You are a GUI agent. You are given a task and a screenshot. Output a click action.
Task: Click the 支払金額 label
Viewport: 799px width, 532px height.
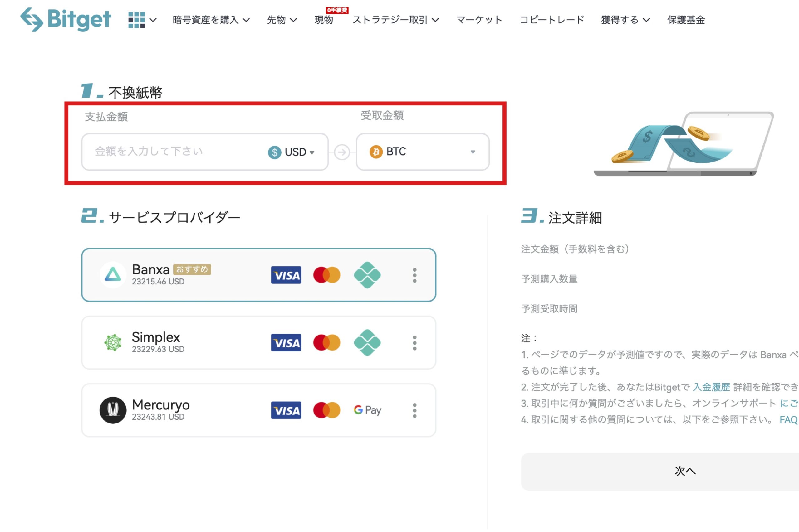pos(106,116)
